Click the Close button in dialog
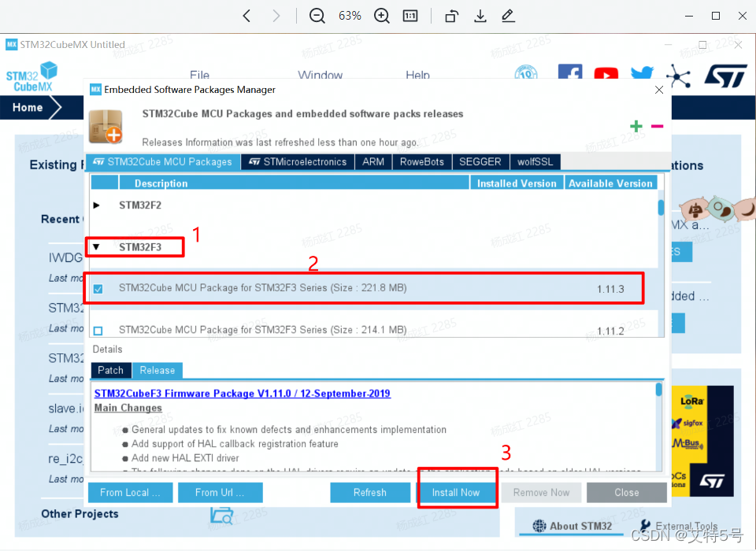 point(627,493)
